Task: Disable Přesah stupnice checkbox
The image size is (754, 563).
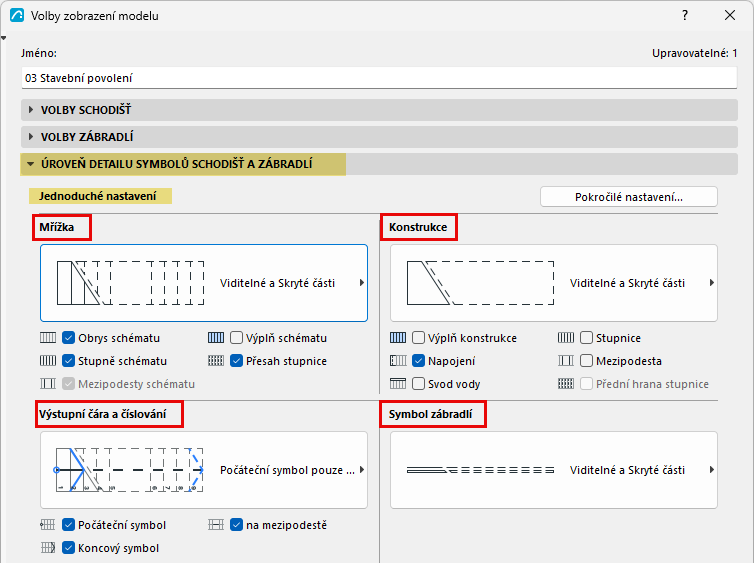Action: tap(236, 361)
